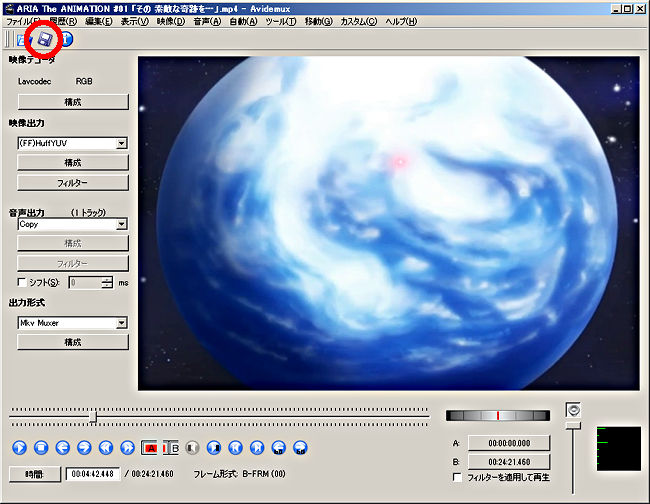
Task: Open the 表示(V) menu
Action: click(134, 22)
